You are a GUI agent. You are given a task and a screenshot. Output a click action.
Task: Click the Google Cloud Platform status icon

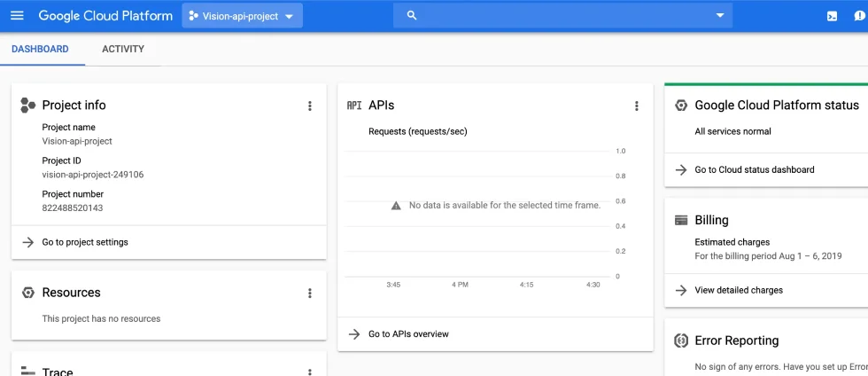(x=681, y=106)
